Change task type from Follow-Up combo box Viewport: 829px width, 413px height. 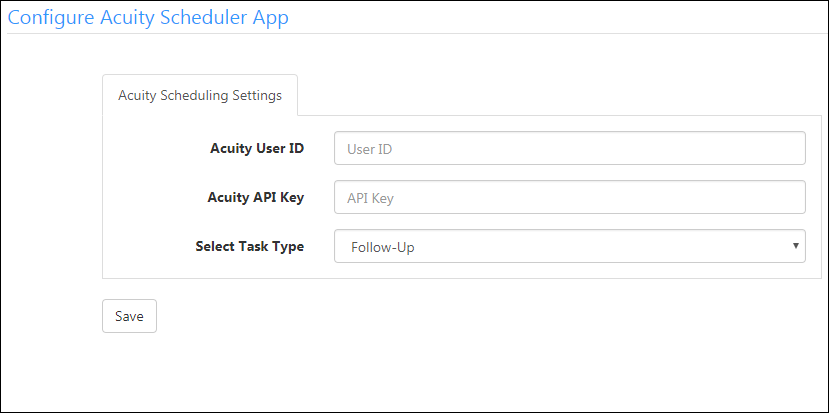570,246
